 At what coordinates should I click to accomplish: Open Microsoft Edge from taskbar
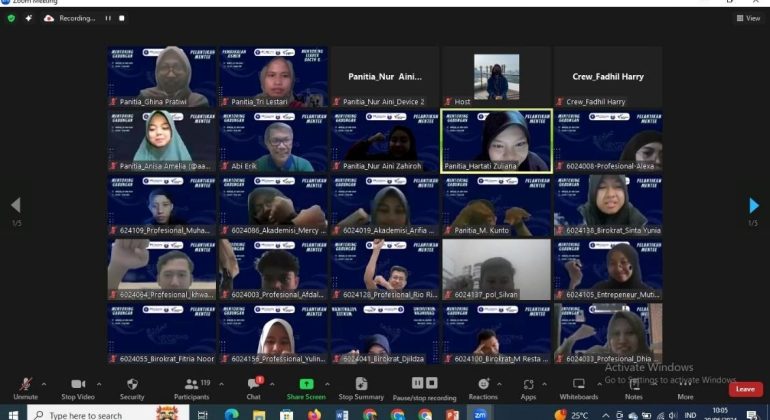point(231,415)
